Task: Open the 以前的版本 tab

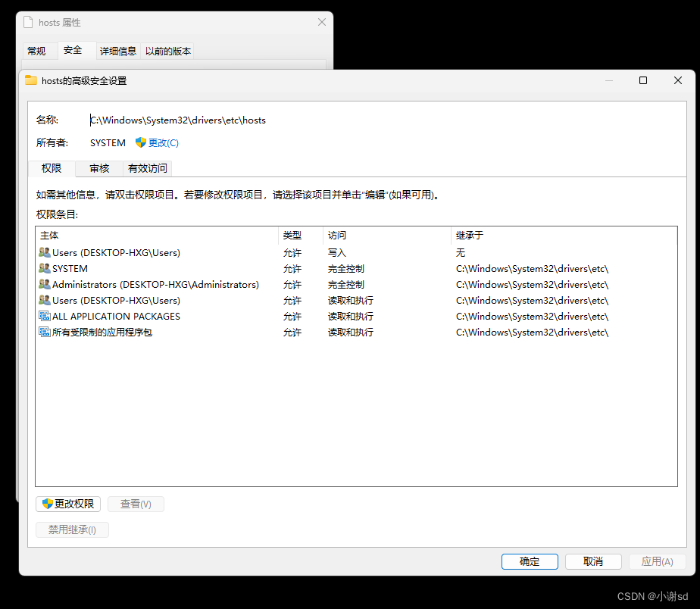Action: tap(167, 50)
